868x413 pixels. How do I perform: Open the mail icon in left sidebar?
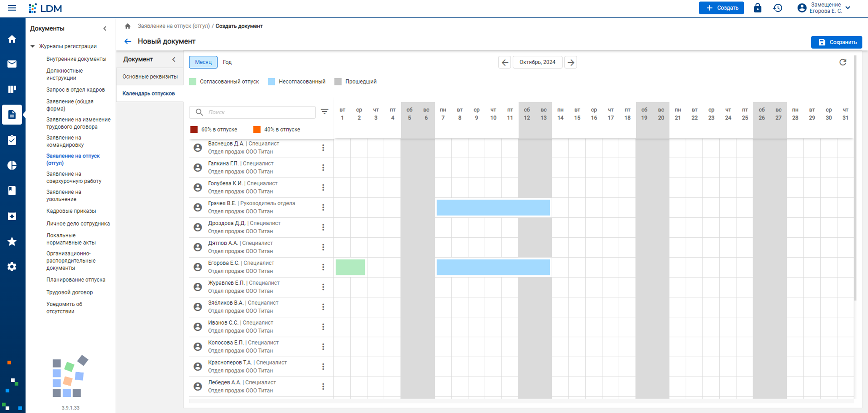click(x=12, y=64)
